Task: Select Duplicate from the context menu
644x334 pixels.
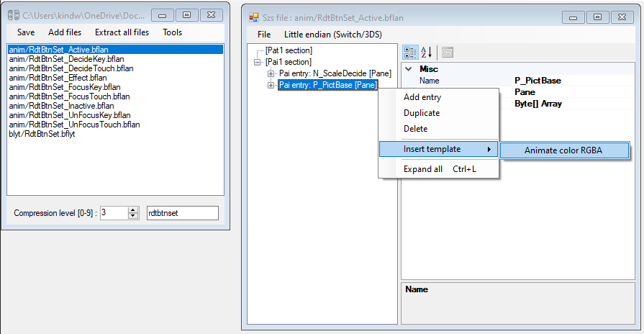Action: tap(422, 113)
